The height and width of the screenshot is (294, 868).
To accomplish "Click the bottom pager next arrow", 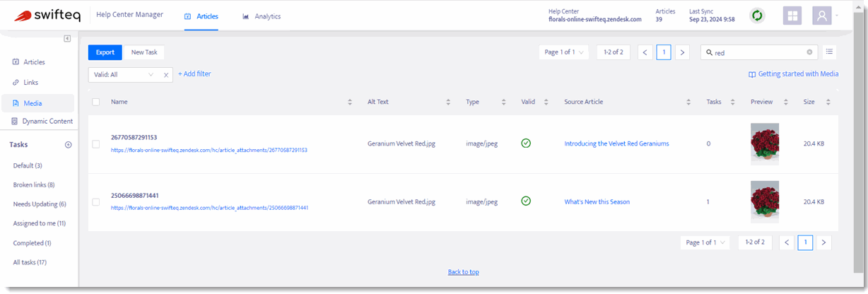I will (x=823, y=242).
